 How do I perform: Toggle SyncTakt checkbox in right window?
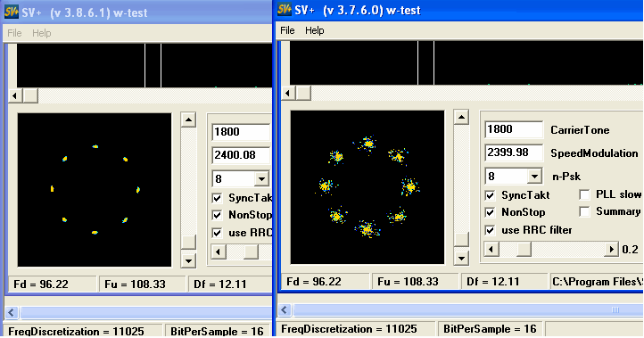(x=490, y=195)
